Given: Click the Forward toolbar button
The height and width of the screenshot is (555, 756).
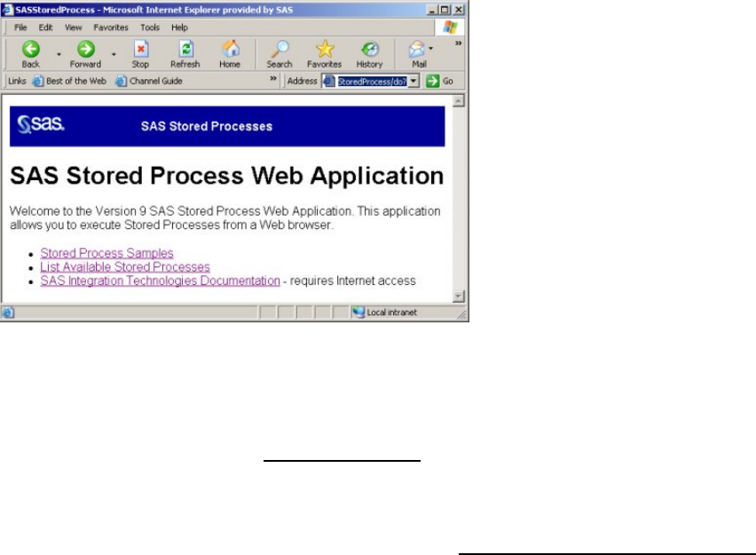Looking at the screenshot, I should (86, 54).
